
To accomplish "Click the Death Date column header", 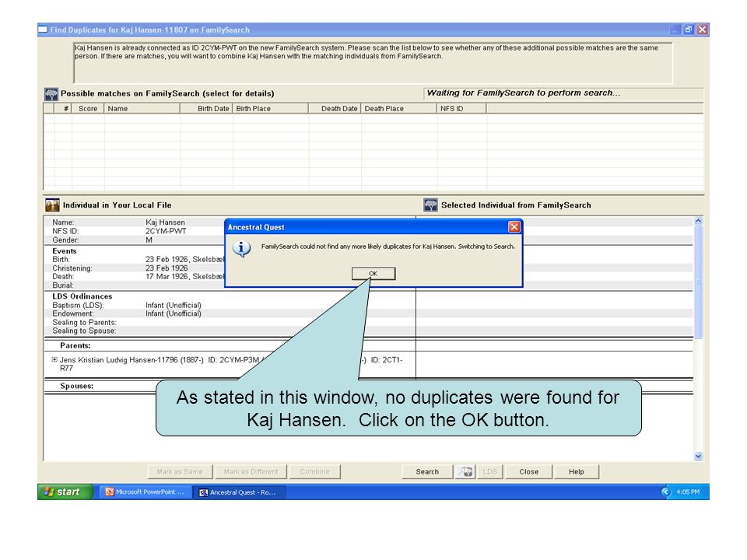I will tap(335, 109).
